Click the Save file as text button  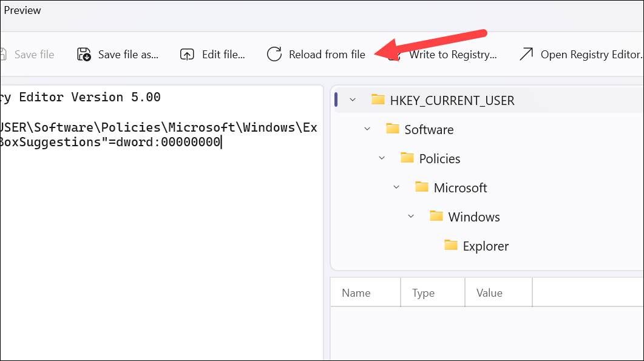pyautogui.click(x=128, y=55)
